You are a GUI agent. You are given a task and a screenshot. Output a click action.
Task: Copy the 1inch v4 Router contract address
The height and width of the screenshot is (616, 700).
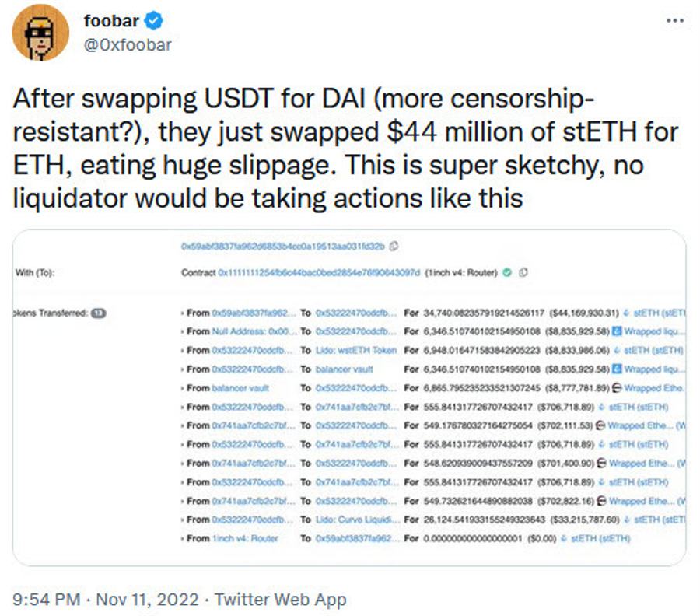pyautogui.click(x=523, y=272)
